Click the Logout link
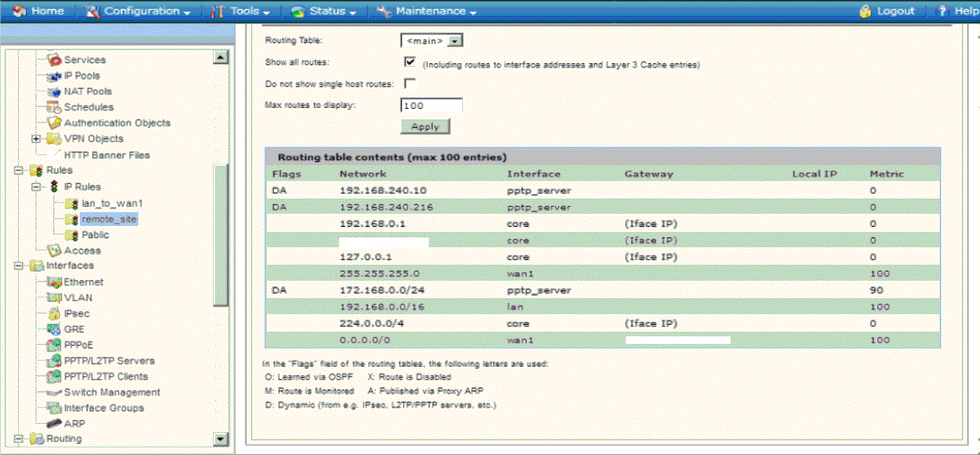The height and width of the screenshot is (455, 980). pyautogui.click(x=886, y=11)
